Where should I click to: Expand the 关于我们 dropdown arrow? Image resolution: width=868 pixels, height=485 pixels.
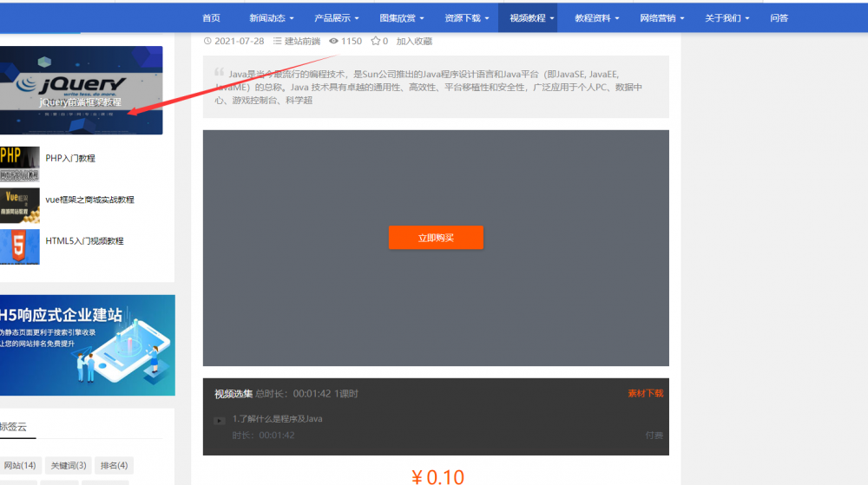pos(747,19)
